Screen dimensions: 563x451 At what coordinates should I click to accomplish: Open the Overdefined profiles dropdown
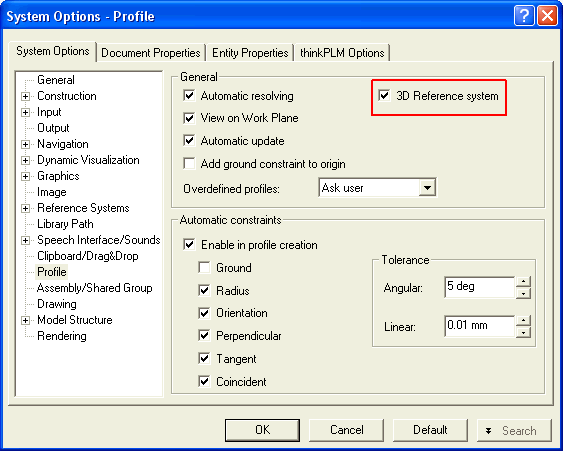427,187
